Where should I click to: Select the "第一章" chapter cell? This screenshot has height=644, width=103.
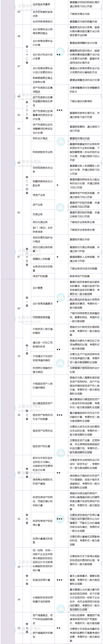[27, 301]
